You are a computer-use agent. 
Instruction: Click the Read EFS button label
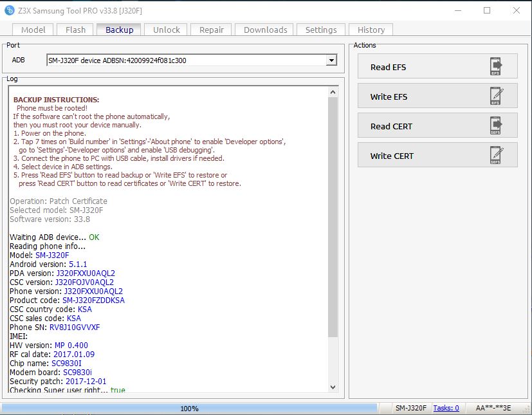[388, 67]
